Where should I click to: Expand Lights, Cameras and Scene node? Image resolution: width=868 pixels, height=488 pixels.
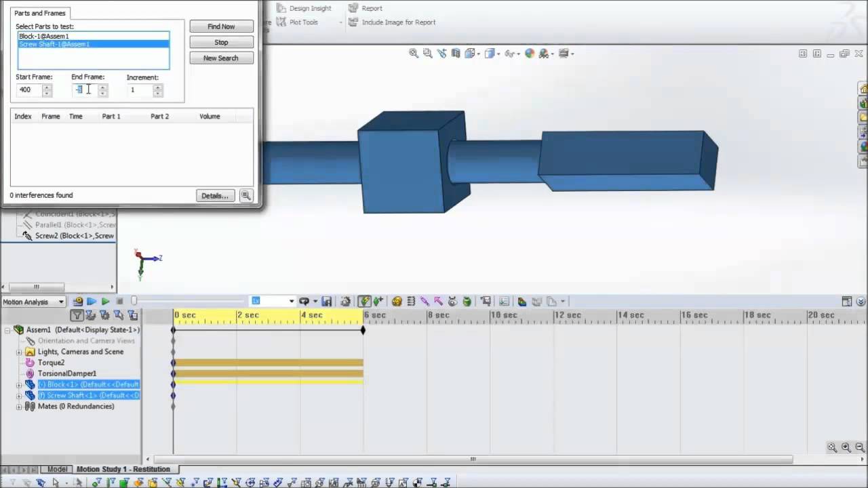point(19,352)
